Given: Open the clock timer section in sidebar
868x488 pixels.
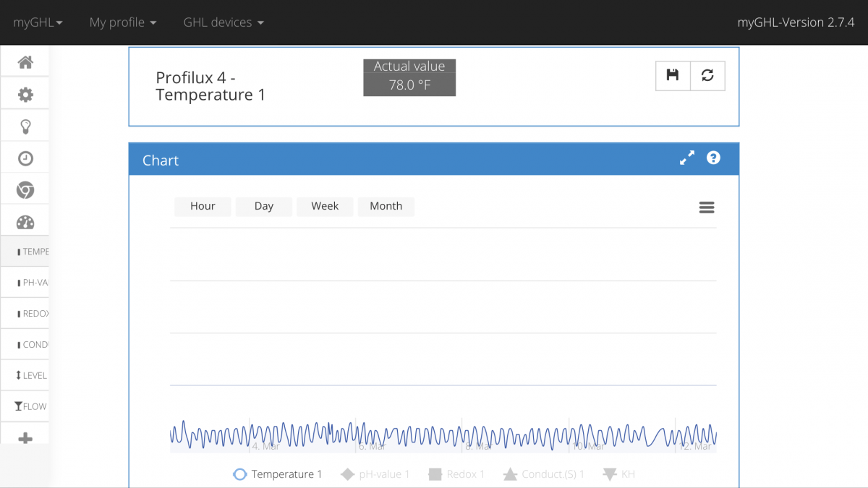Looking at the screenshot, I should [x=25, y=158].
